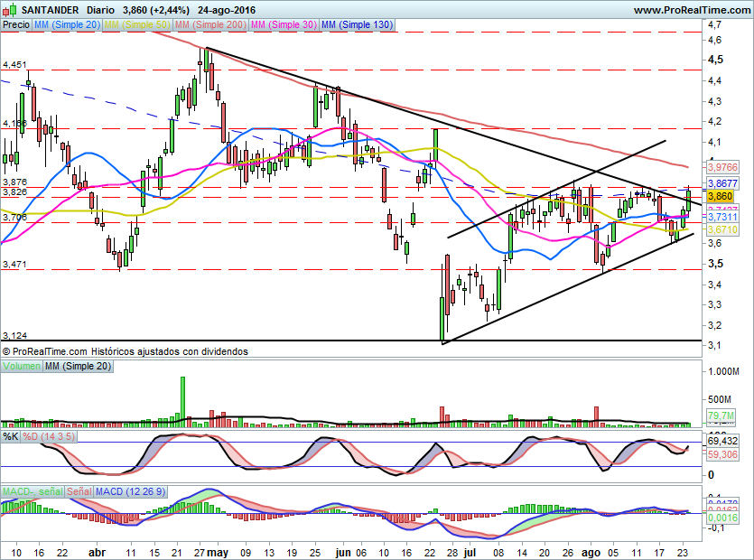
Task: Click the 3,124 support level label
Action: 14,335
